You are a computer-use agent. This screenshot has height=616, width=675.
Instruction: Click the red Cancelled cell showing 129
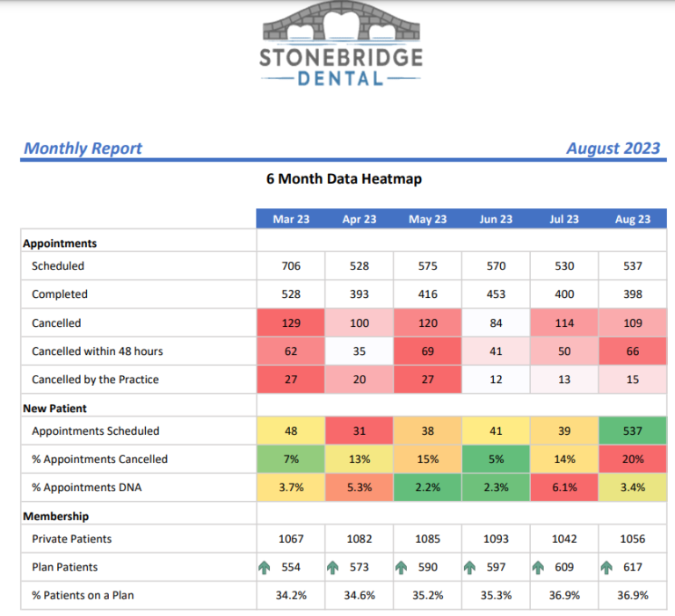(290, 323)
